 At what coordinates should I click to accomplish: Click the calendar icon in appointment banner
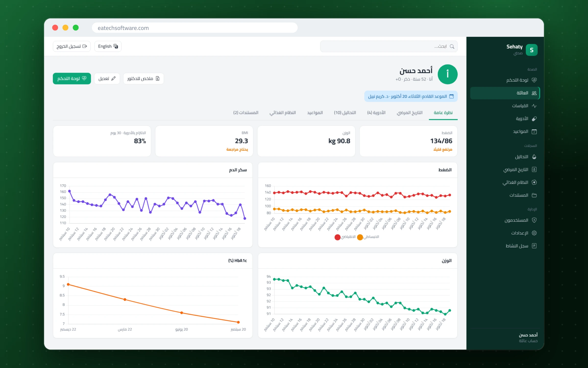click(452, 96)
